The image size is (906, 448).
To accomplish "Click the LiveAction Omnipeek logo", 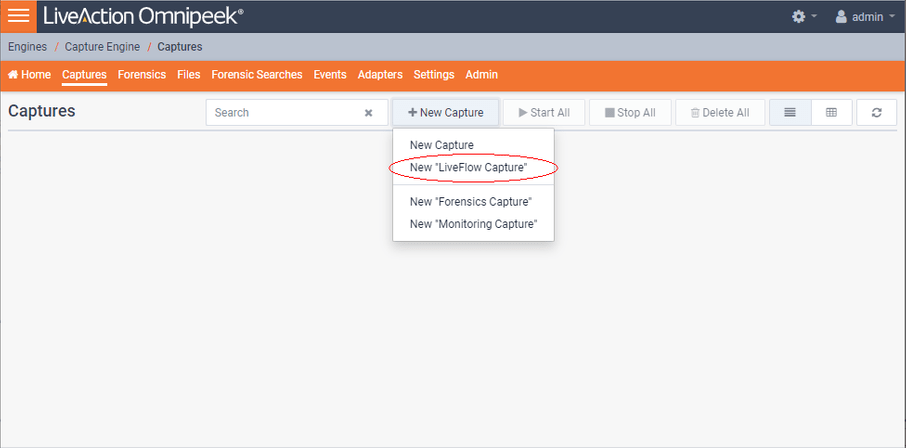I will (x=143, y=16).
